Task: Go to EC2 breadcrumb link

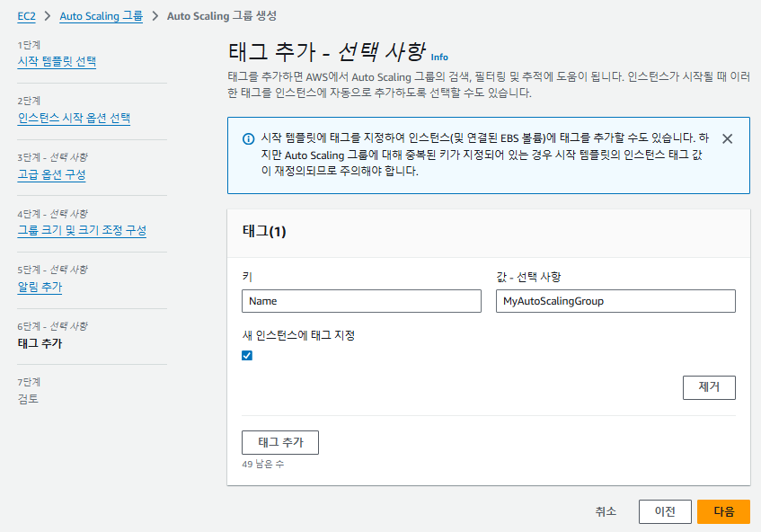Action: (27, 16)
